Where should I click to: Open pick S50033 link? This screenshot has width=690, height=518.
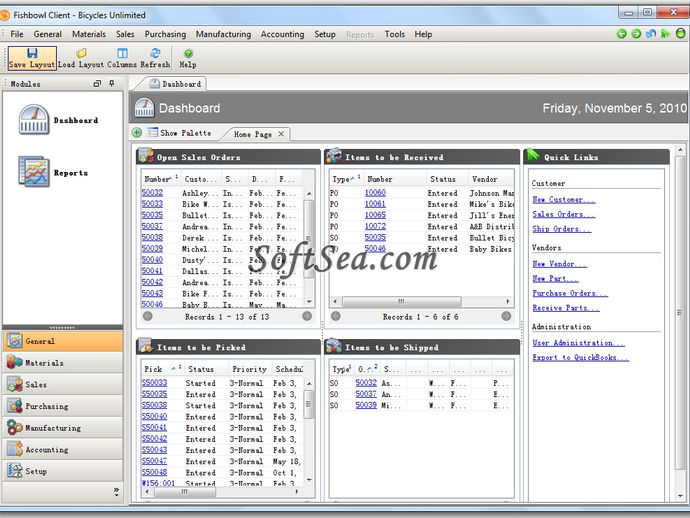154,383
